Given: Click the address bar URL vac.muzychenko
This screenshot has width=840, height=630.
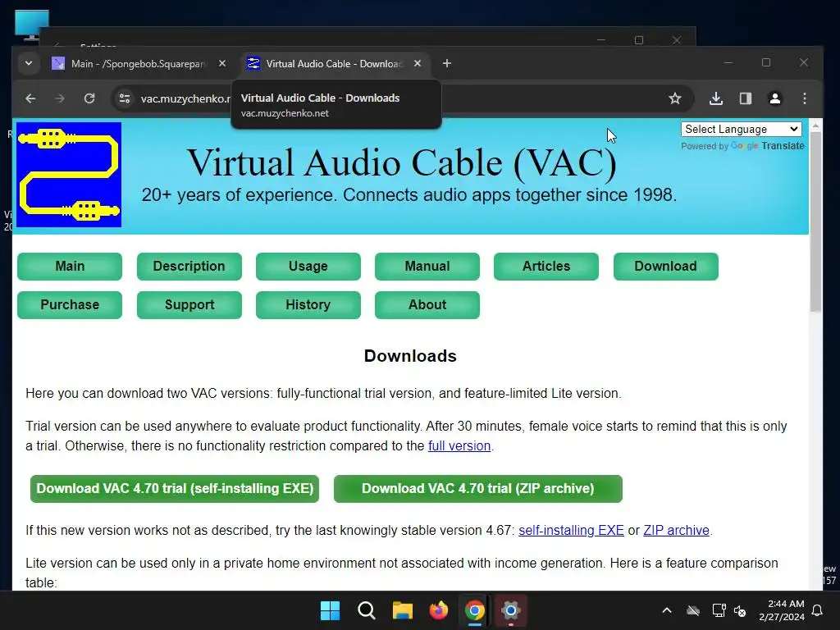Looking at the screenshot, I should pyautogui.click(x=185, y=98).
